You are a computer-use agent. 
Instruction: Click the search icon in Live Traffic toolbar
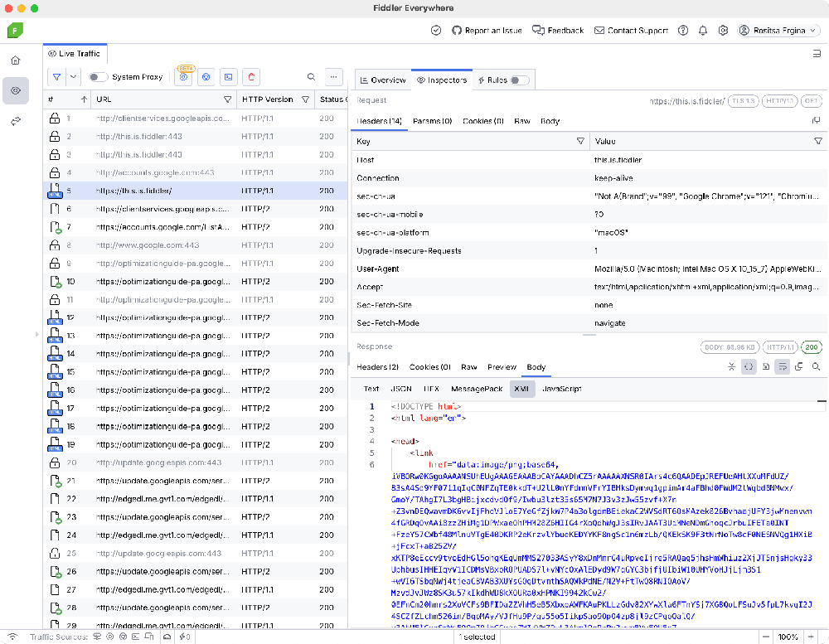(312, 77)
